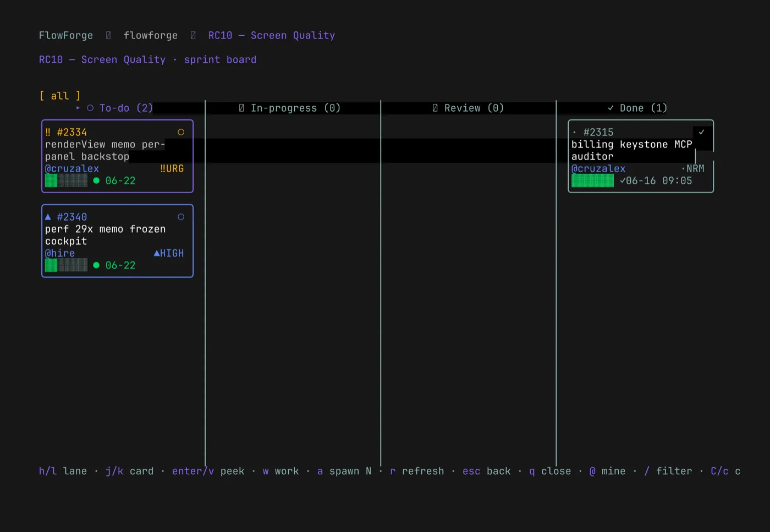
Task: Toggle the orange status circle on card #2334
Action: 181,132
